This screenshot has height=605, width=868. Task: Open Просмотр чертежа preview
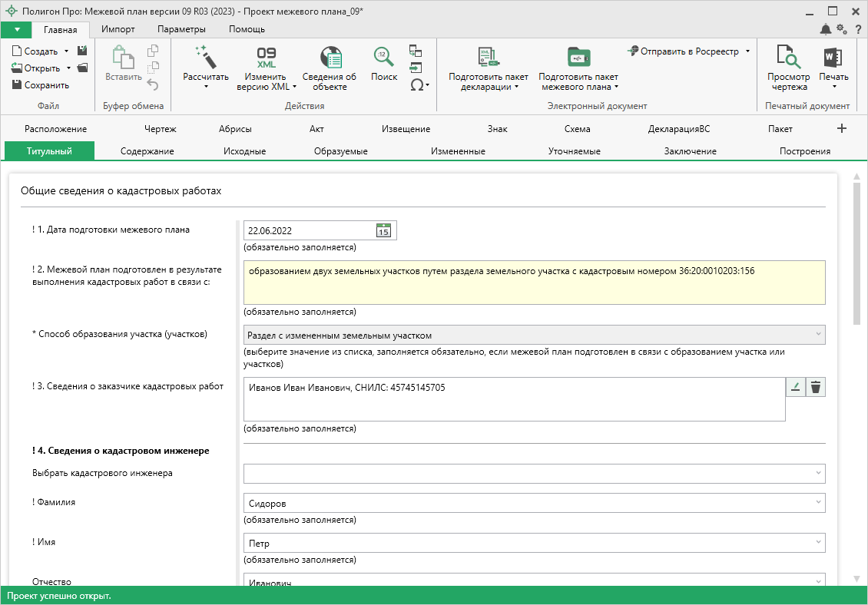click(788, 58)
